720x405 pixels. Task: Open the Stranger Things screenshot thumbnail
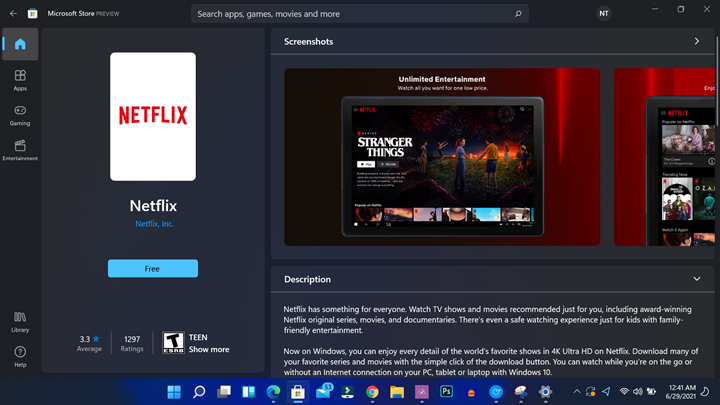click(x=442, y=157)
